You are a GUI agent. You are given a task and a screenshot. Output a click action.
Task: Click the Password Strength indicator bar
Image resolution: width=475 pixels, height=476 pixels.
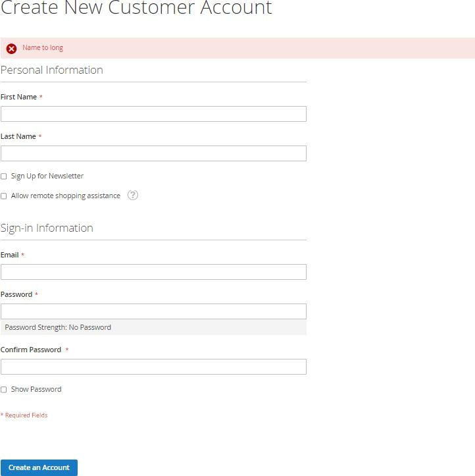click(153, 327)
